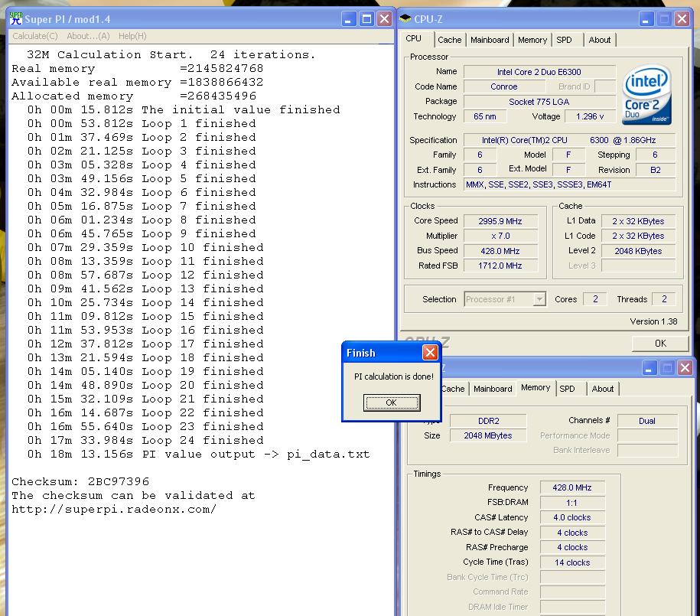This screenshot has height=616, width=700.
Task: Switch to the SPD tab in upper CPU-Z window
Action: 565,40
